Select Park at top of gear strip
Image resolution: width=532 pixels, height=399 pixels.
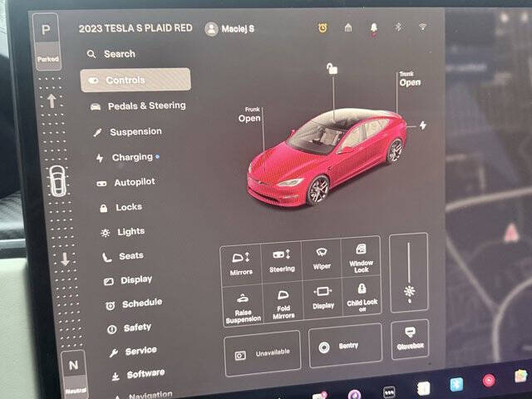pos(47,41)
